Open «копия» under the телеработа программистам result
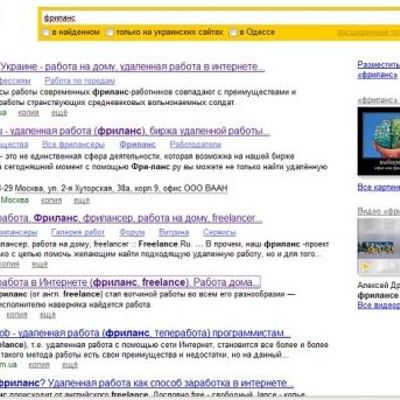The width and height of the screenshot is (400, 400). (39, 365)
